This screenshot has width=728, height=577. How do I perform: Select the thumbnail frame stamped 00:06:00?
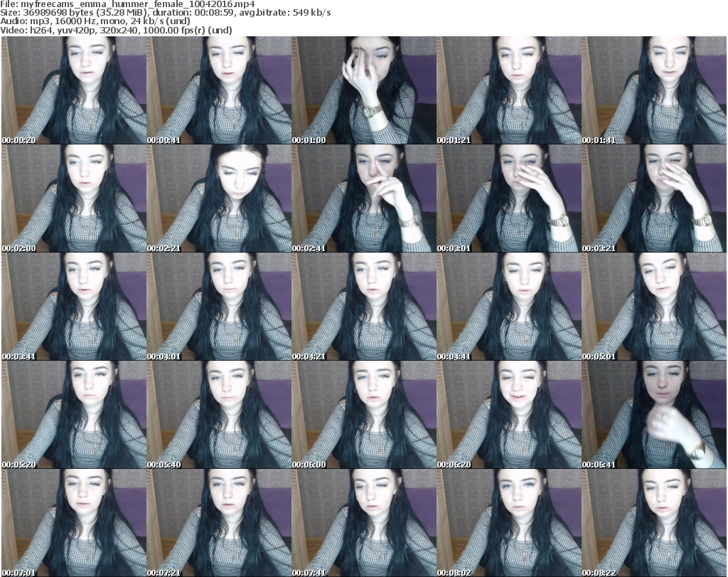pos(364,415)
